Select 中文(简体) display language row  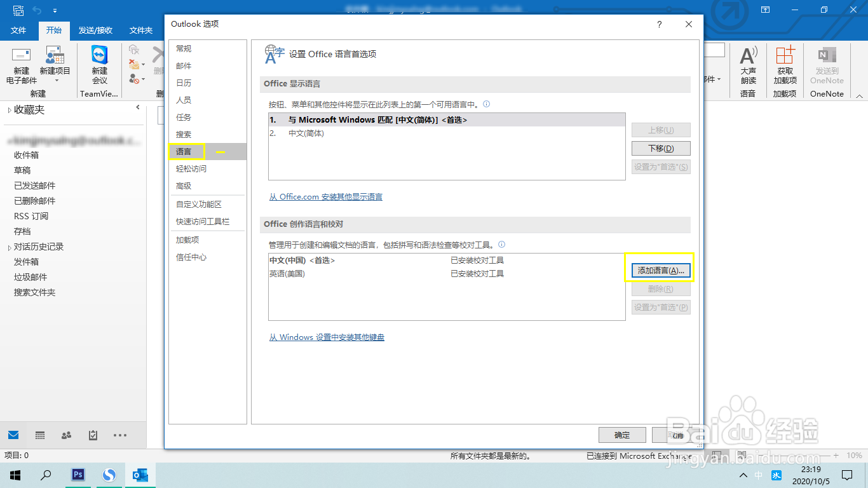[447, 133]
